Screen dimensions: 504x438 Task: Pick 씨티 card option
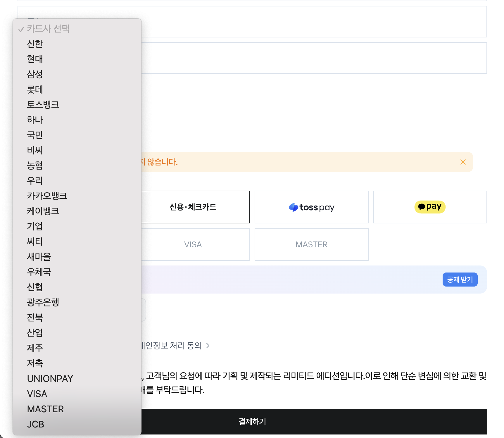[77, 242]
